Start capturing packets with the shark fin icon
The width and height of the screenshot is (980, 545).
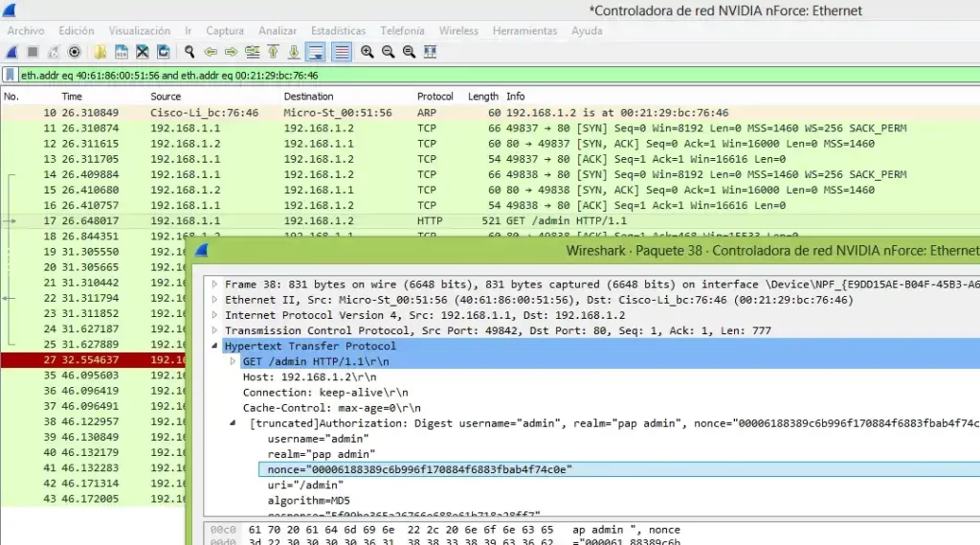pos(11,52)
